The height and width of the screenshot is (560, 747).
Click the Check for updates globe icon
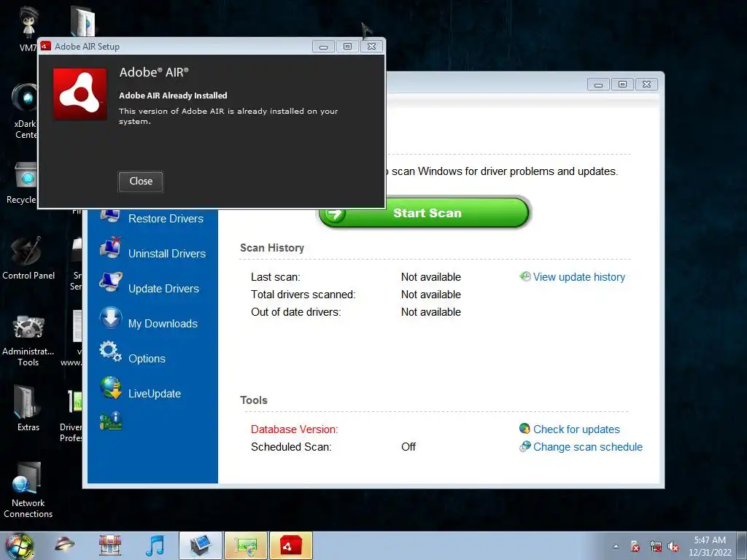(525, 429)
